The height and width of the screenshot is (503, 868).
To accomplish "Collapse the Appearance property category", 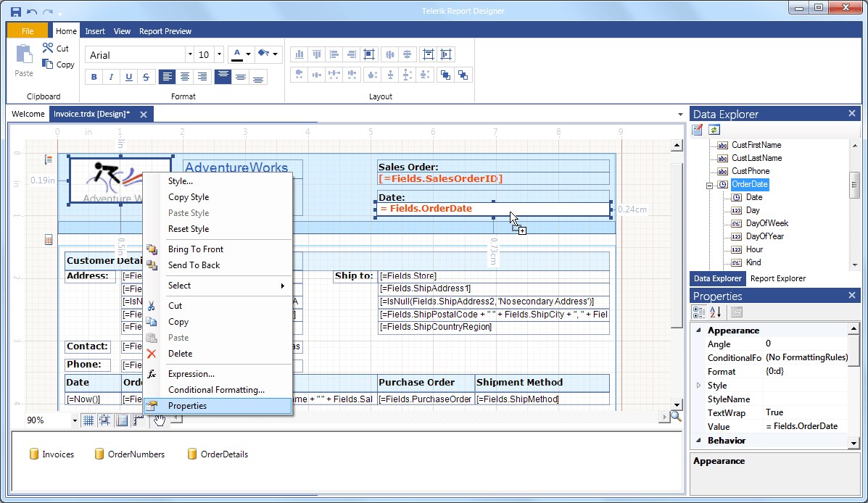I will (698, 331).
